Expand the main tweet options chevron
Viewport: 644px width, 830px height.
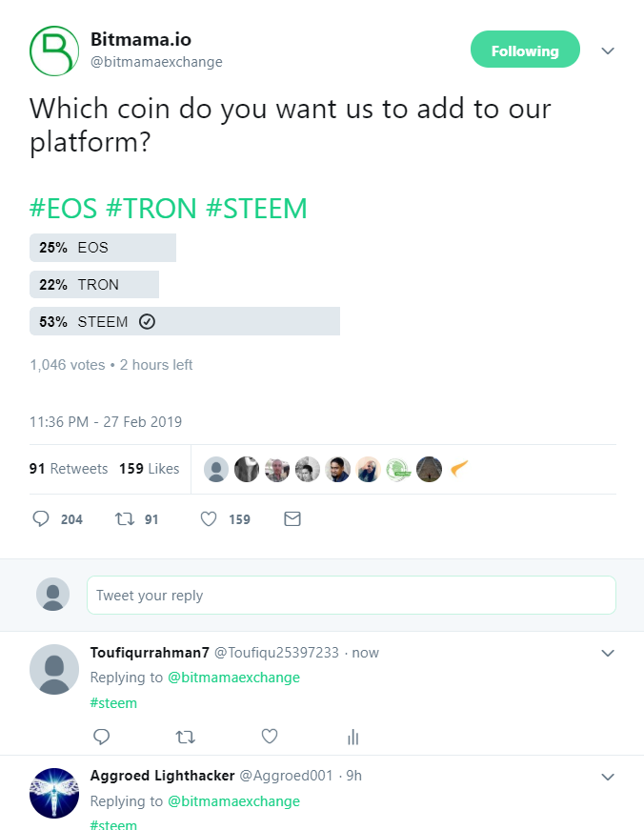pyautogui.click(x=608, y=51)
